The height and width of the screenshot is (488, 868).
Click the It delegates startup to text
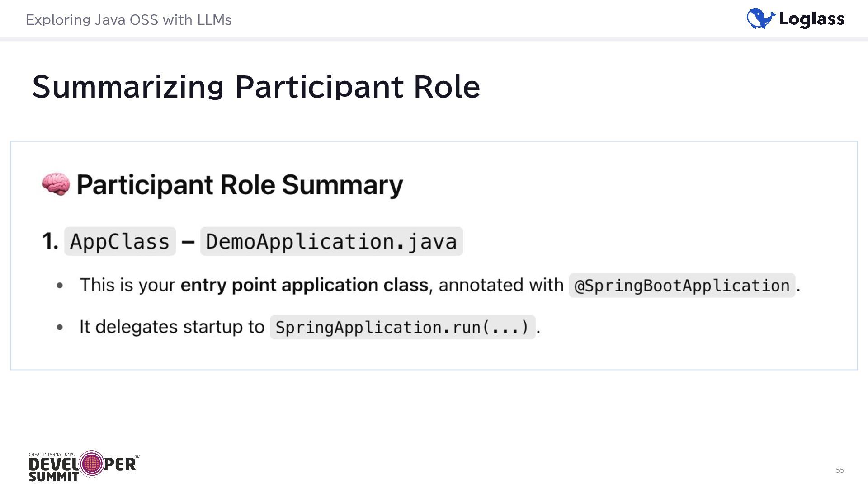tap(172, 327)
